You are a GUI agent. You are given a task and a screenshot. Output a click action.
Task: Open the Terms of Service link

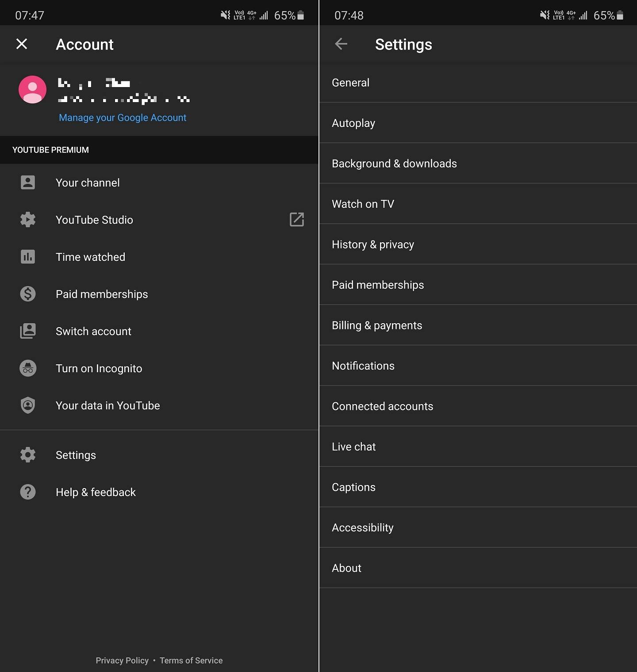191,661
